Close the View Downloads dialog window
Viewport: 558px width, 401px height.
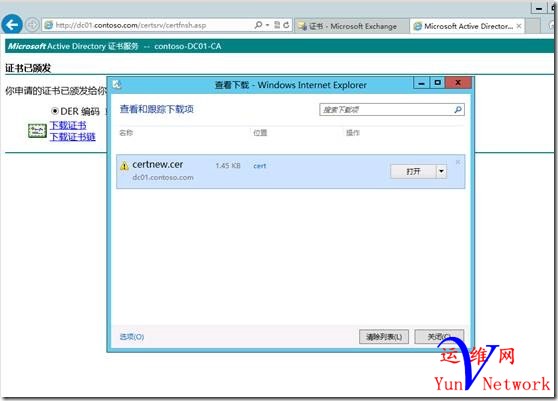(x=458, y=83)
